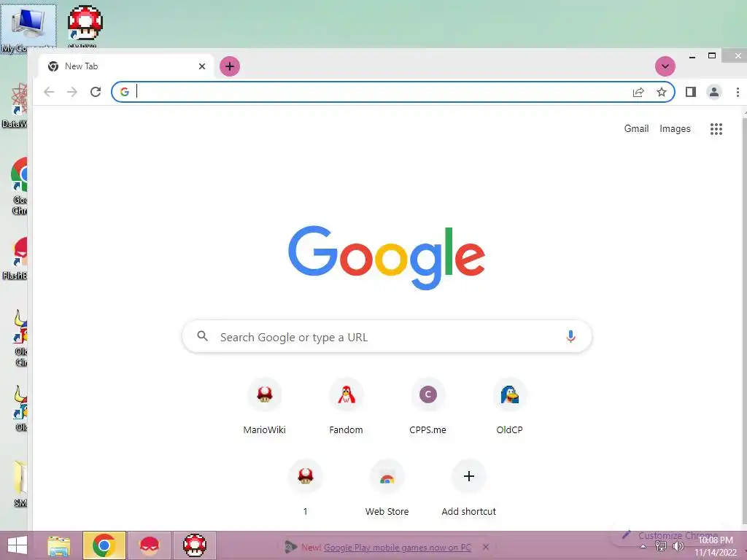747x560 pixels.
Task: Open the Fandom shortcut
Action: [347, 405]
